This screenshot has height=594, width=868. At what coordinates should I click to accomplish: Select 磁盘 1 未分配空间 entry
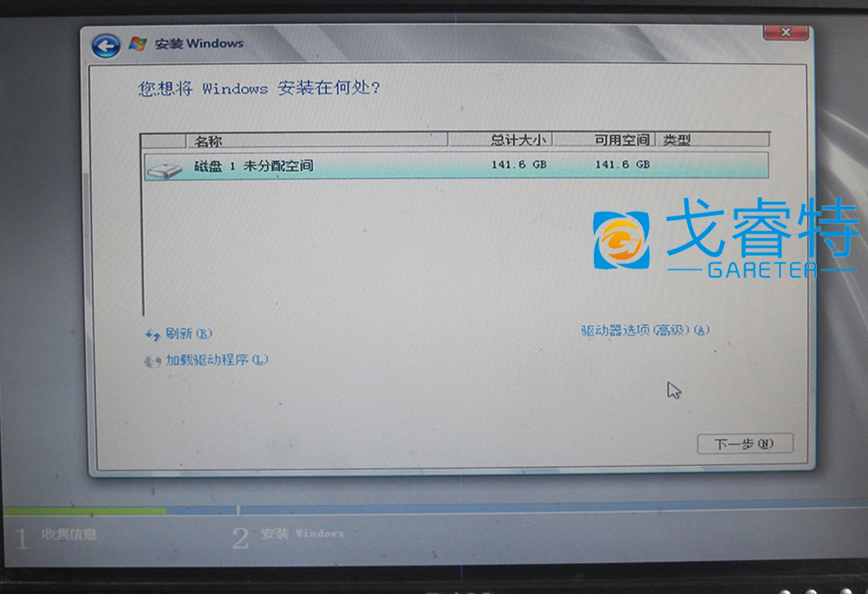pyautogui.click(x=253, y=166)
